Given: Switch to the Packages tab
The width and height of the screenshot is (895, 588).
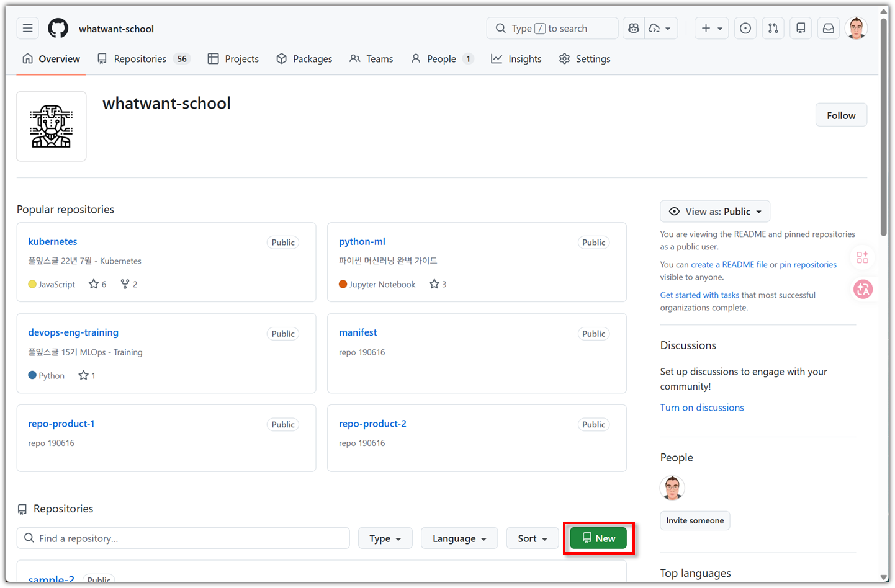Looking at the screenshot, I should tap(304, 59).
